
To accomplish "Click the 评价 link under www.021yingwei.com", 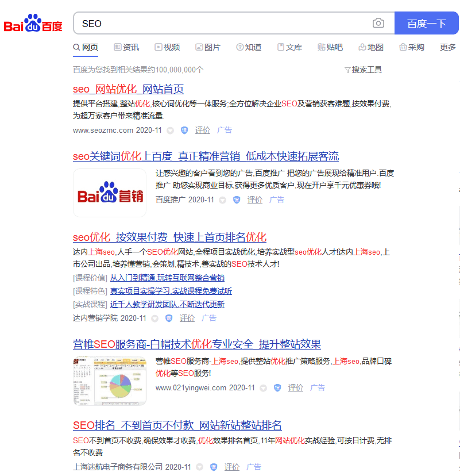I will pyautogui.click(x=296, y=388).
